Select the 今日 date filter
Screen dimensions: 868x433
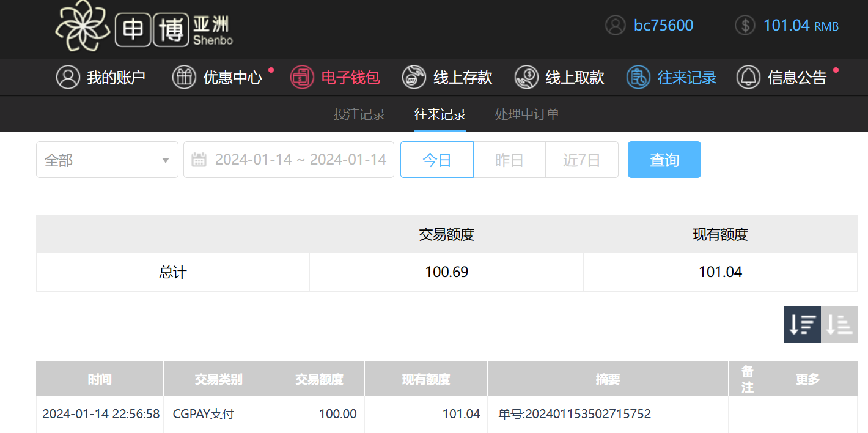(x=437, y=160)
